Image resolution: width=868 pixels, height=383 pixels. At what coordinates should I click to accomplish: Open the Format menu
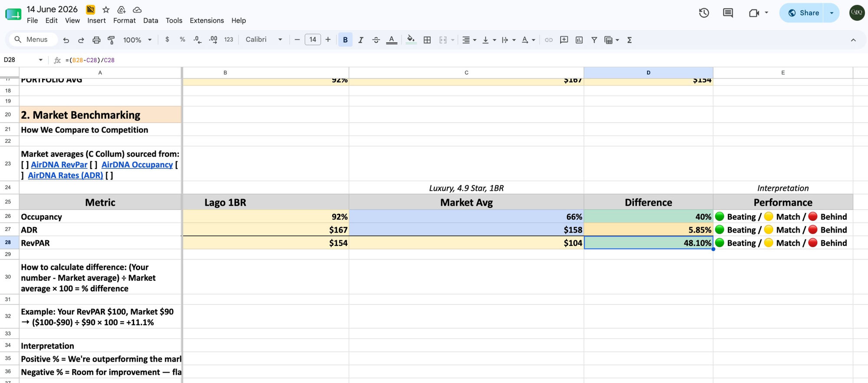[124, 20]
